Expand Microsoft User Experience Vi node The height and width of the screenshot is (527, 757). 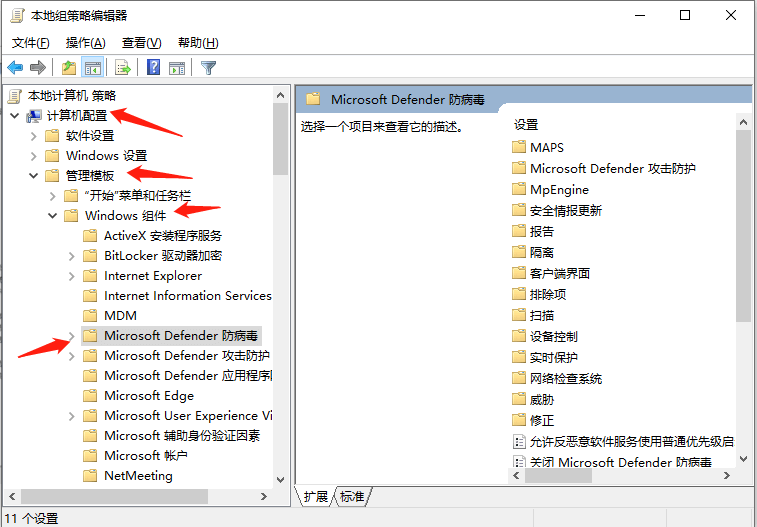point(71,416)
